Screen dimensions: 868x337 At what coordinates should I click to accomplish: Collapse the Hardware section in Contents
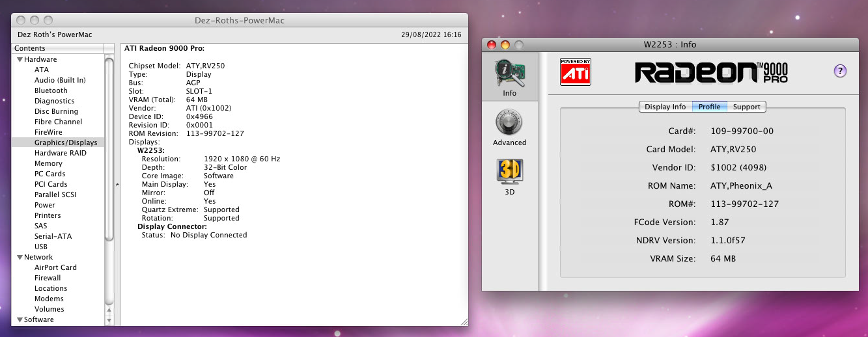20,59
